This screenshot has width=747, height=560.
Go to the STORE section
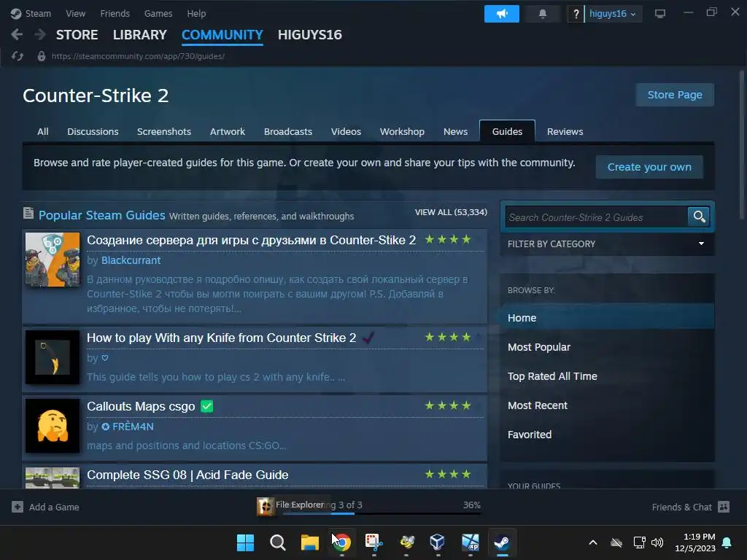tap(77, 35)
